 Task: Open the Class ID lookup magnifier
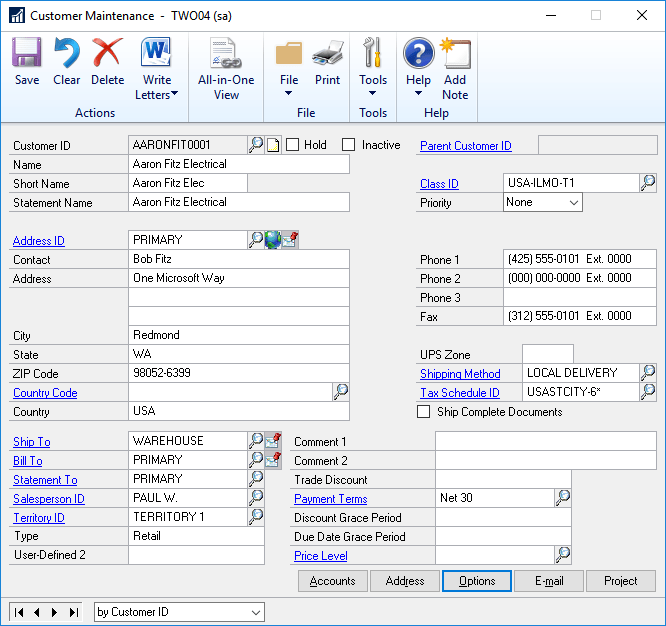(648, 183)
